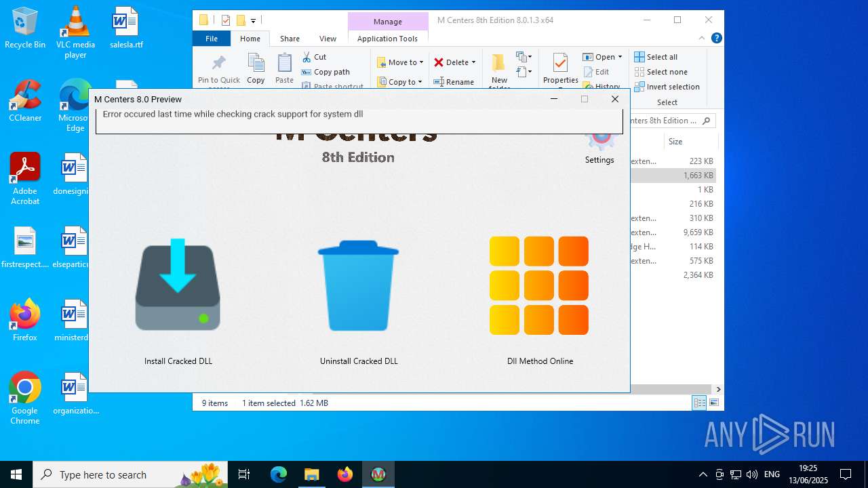
Task: Click Invert selection in ribbon
Action: click(667, 87)
